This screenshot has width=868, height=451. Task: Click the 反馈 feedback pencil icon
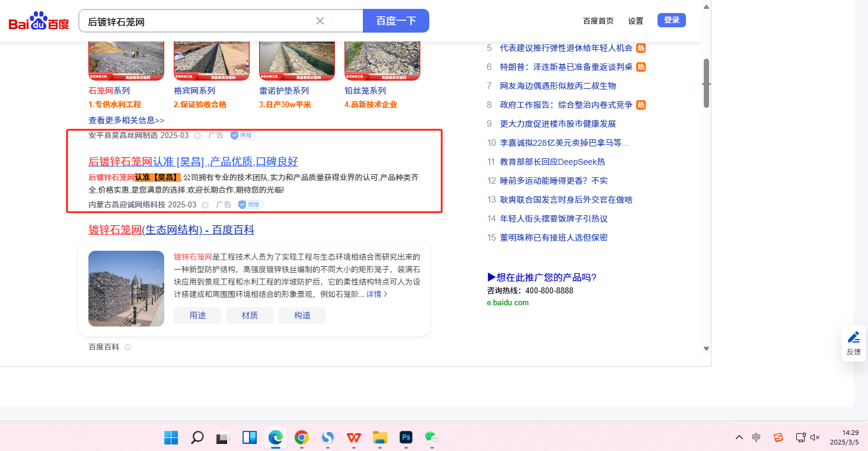pyautogui.click(x=853, y=338)
